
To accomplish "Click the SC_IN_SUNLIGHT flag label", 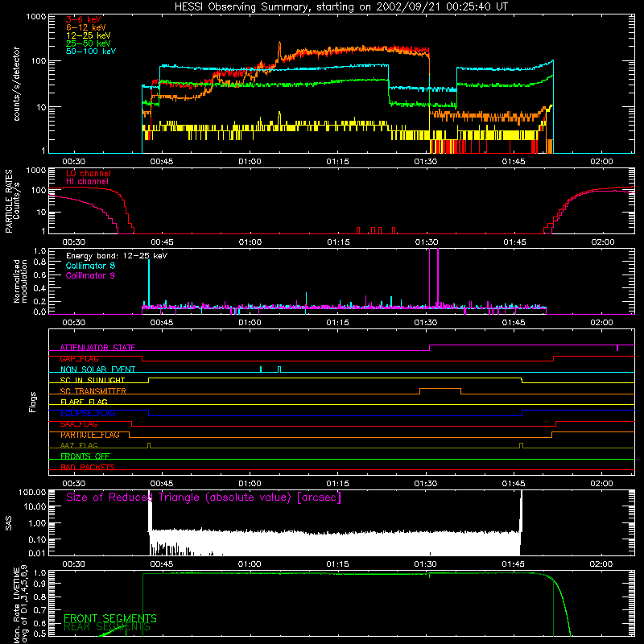I will click(x=93, y=380).
